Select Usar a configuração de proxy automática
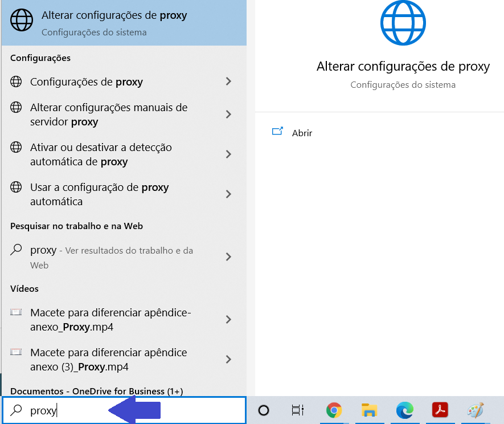The image size is (504, 424). coord(124,194)
